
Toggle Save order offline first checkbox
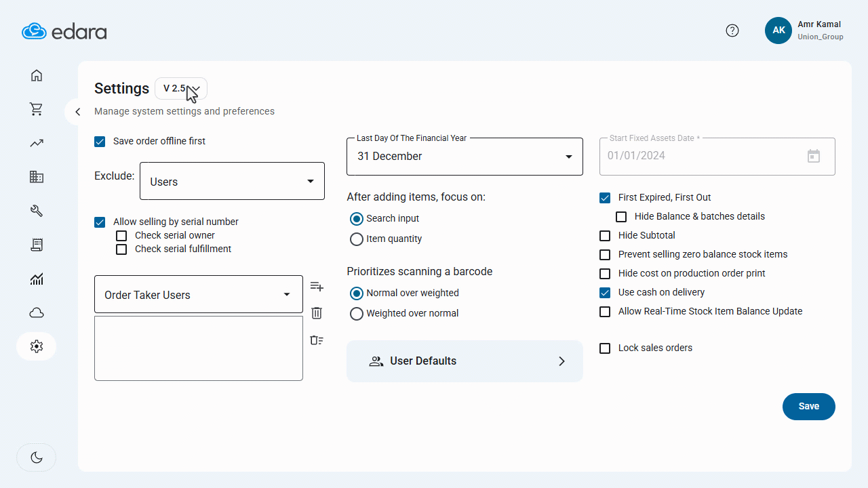[100, 142]
